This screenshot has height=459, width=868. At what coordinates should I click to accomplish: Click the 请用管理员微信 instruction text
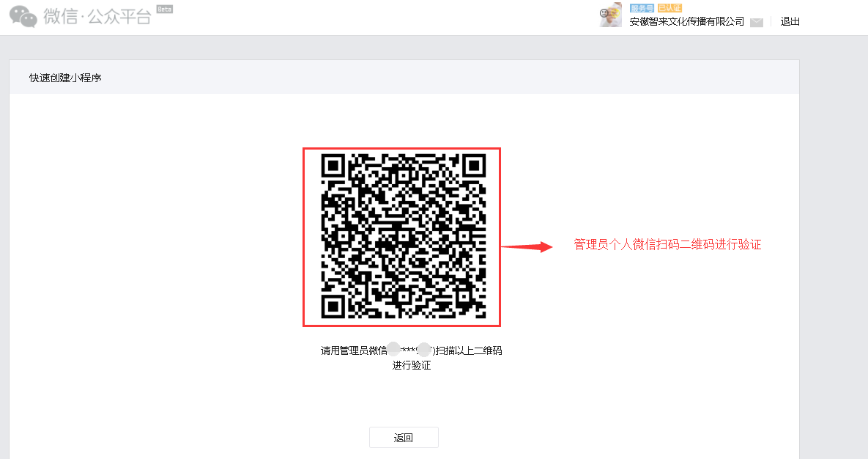[x=353, y=350]
